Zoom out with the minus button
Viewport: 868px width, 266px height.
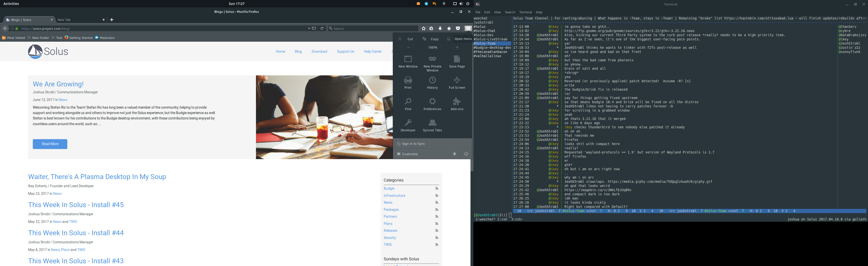408,48
